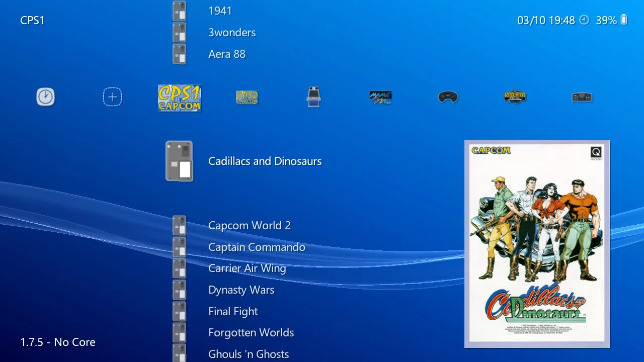Click the cartridge icon beside Aera 88
The width and height of the screenshot is (644, 362).
[x=180, y=54]
